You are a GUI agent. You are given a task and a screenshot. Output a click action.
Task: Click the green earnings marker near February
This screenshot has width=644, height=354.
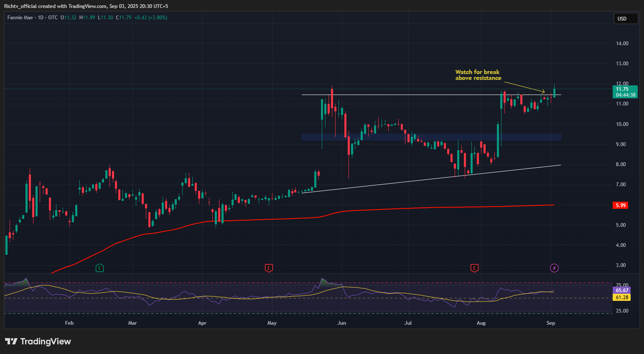tap(99, 268)
